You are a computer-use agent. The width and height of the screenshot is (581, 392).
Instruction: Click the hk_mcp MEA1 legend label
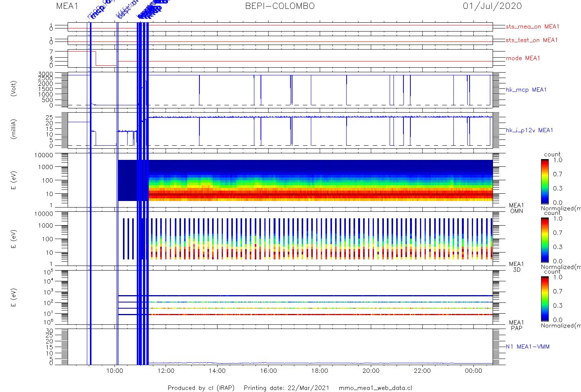pyautogui.click(x=526, y=90)
